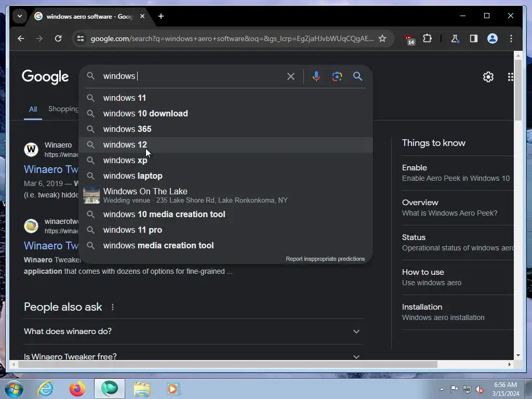
Task: Select the All search tab
Action: pos(33,109)
